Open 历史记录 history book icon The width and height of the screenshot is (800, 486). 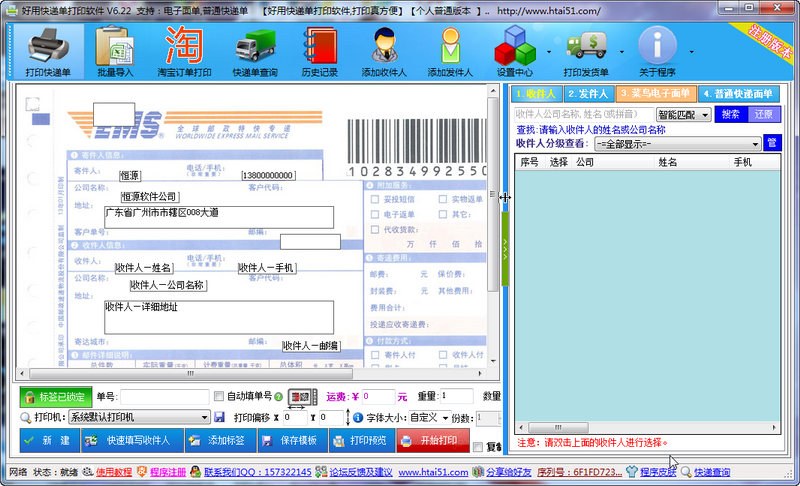[319, 52]
